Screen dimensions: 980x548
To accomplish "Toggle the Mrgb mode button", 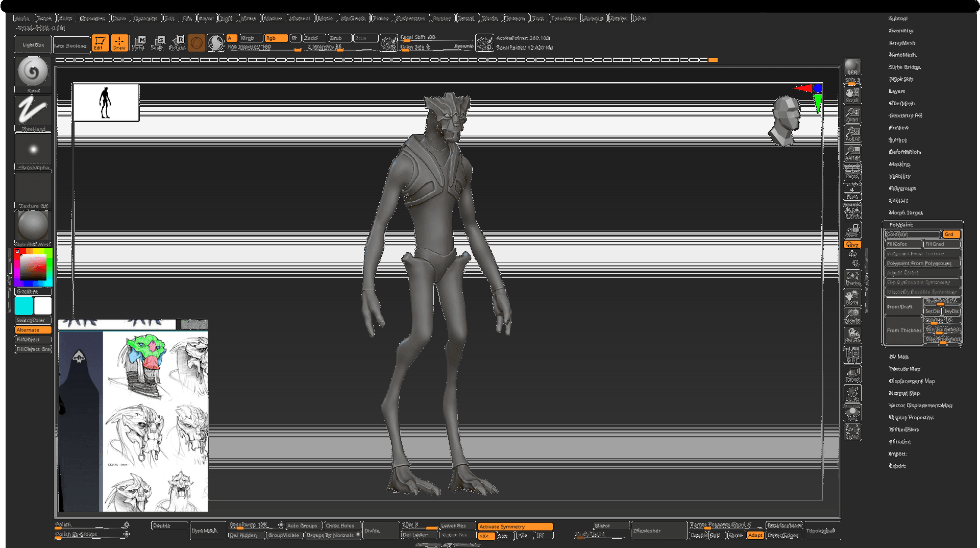I will (x=251, y=38).
